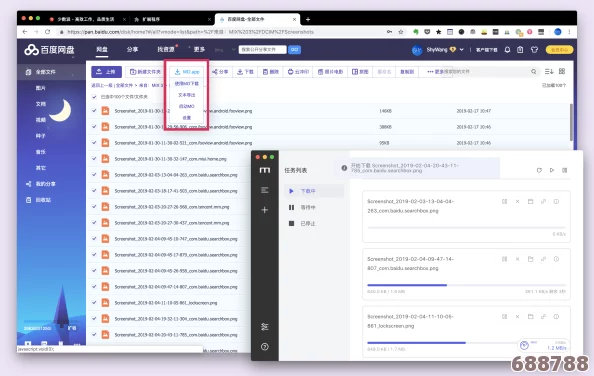Screen dimensions: 594x376
Task: Uncheck the 2019-02-03-13-04-04-263 searchbox file
Action: click(x=94, y=175)
